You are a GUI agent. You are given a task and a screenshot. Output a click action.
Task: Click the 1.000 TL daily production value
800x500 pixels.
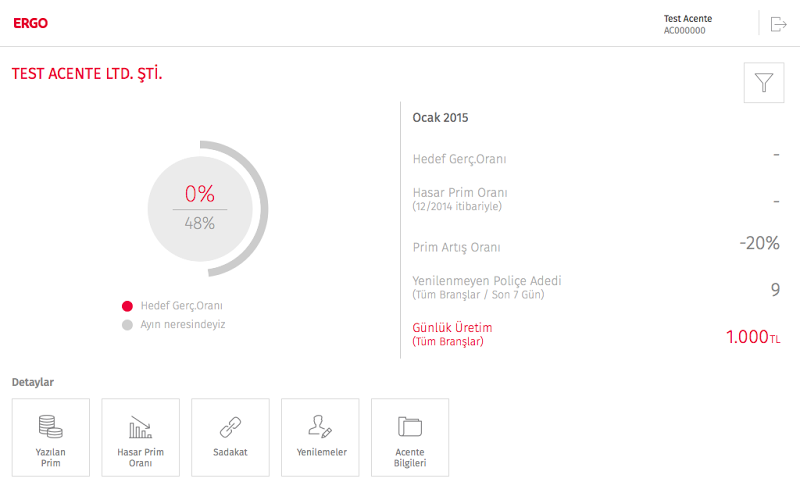(x=752, y=337)
